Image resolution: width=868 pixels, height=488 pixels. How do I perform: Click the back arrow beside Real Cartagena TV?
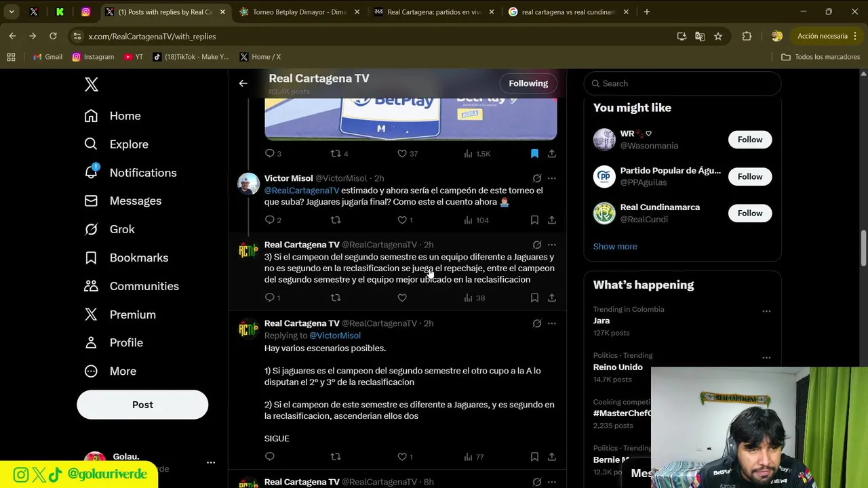[x=243, y=83]
